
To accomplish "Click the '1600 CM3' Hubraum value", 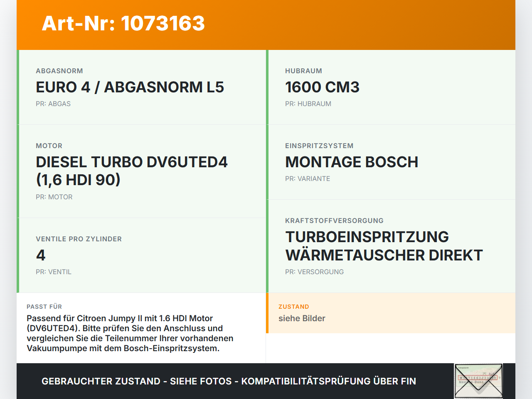I will point(322,87).
